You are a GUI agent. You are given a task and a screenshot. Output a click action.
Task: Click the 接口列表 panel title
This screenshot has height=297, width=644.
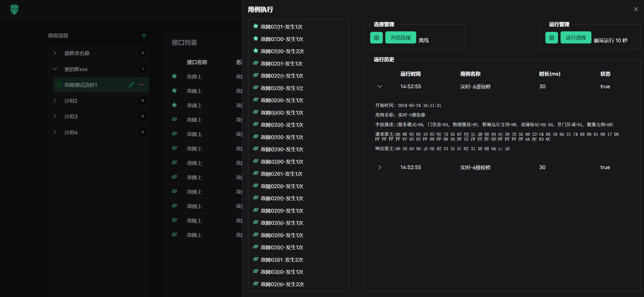(x=184, y=42)
